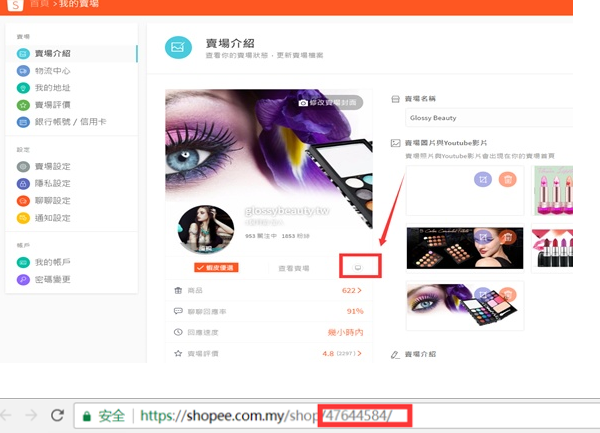Click 幾小時內 response speed value
The width and height of the screenshot is (600, 433).
345,332
